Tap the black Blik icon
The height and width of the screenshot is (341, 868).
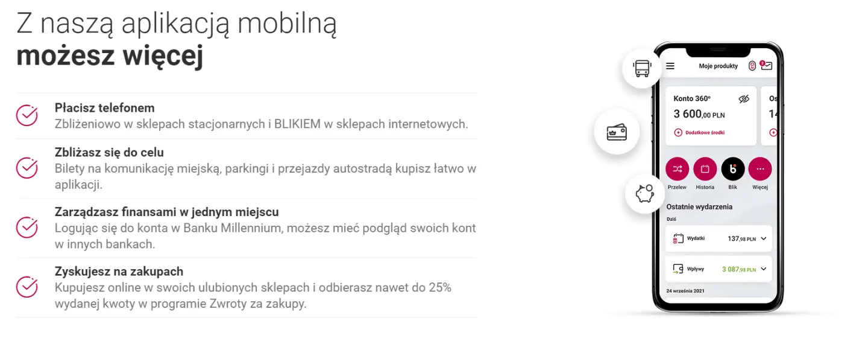(733, 170)
